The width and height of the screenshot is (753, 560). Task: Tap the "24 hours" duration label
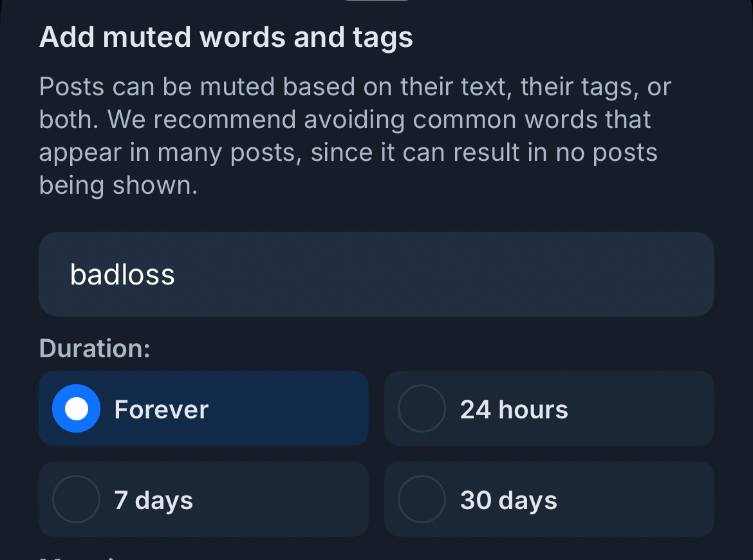pyautogui.click(x=514, y=410)
